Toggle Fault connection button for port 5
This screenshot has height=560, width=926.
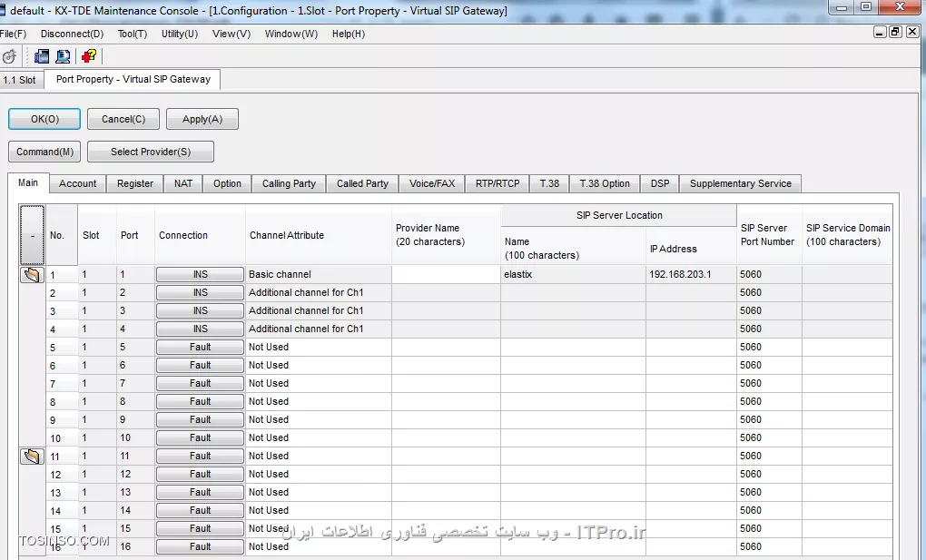click(x=201, y=348)
